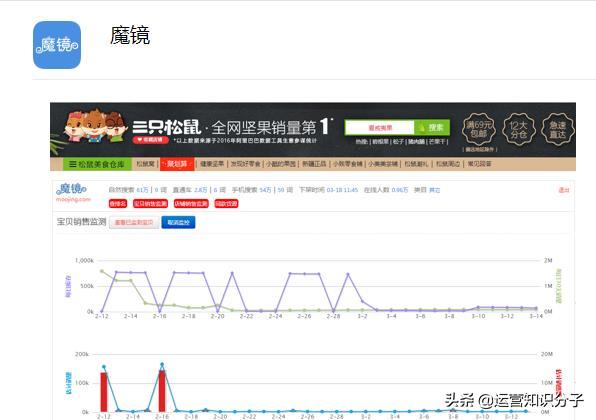This screenshot has height=420, width=596.
Task: Click the 自然搜索 61万 value
Action: pos(142,190)
